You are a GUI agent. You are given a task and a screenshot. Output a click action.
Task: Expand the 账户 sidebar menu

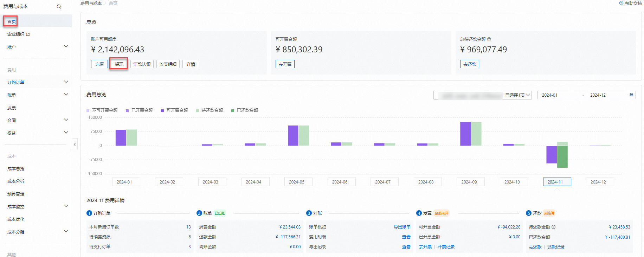(66, 46)
